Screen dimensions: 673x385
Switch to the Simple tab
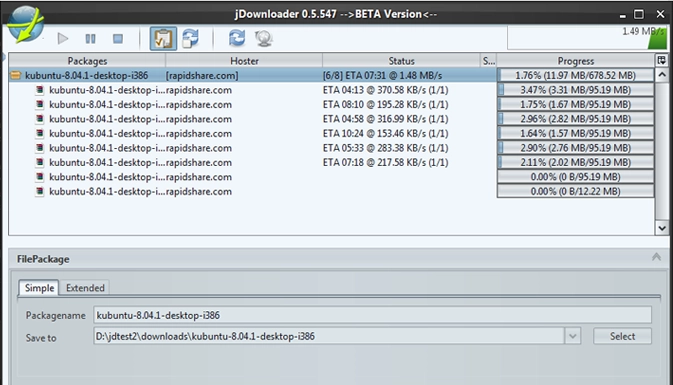[x=39, y=288]
